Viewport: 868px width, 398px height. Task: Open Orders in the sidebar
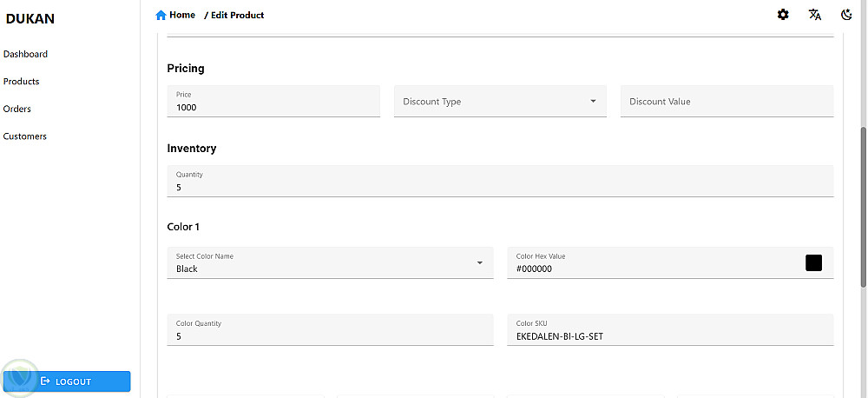pyautogui.click(x=17, y=109)
